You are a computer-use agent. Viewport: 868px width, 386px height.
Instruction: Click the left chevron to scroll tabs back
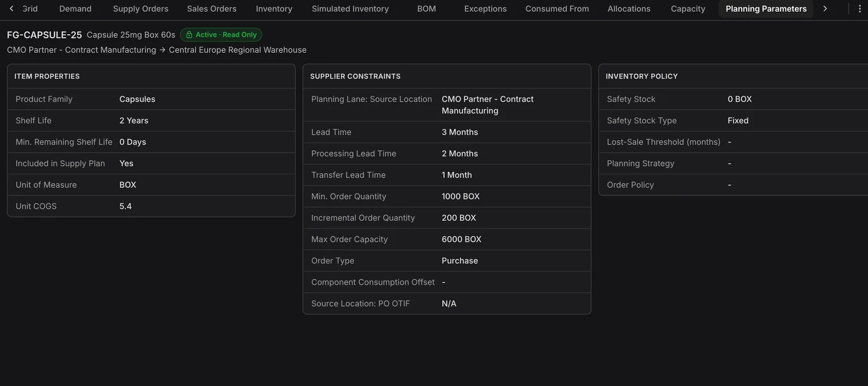11,9
